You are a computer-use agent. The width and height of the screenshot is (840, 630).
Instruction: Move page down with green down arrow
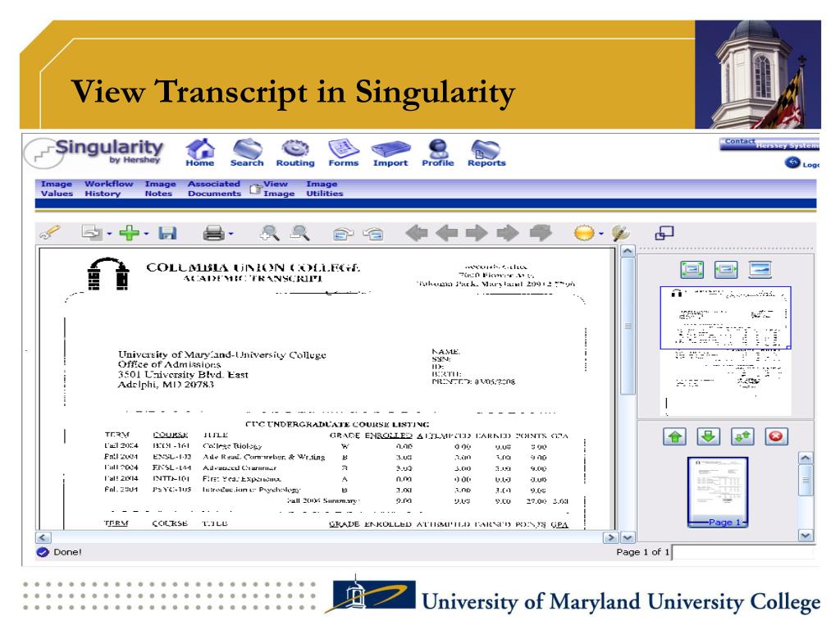tap(708, 436)
